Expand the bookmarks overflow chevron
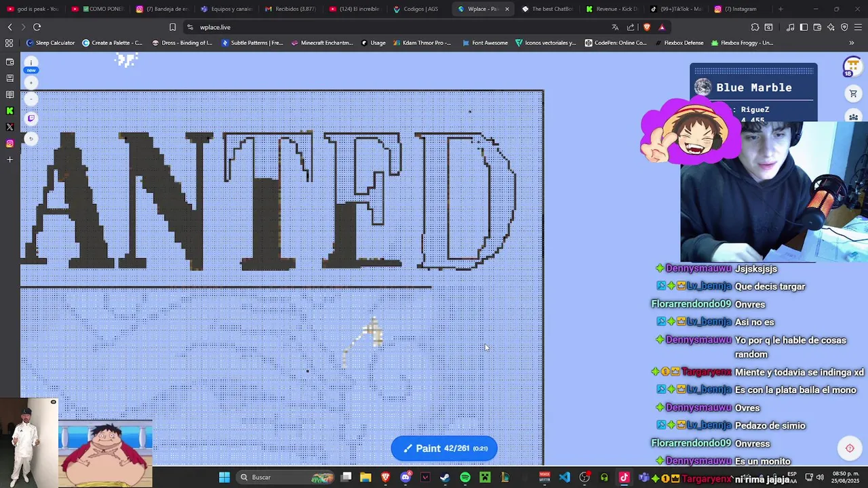 [x=852, y=43]
